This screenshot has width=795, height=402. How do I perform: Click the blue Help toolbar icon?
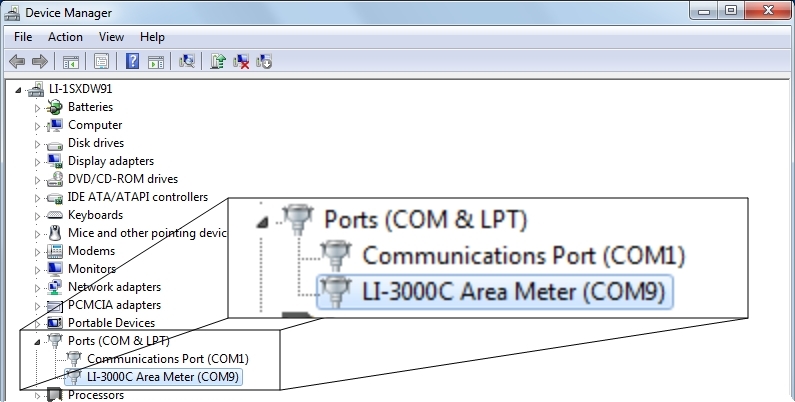point(132,61)
